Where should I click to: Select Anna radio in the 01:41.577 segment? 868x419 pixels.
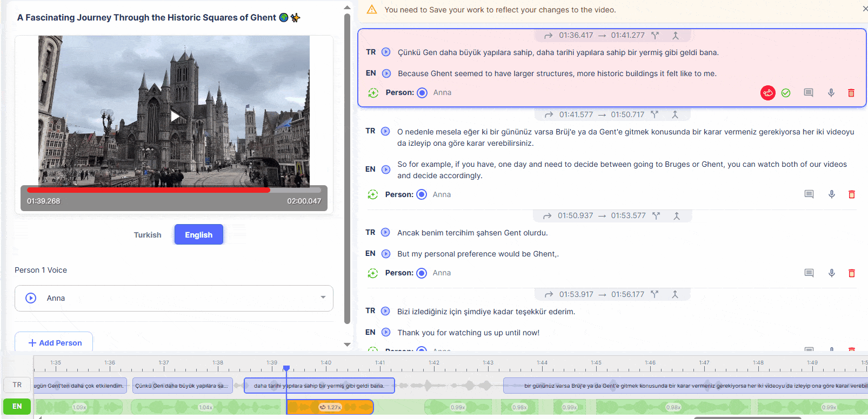pyautogui.click(x=422, y=194)
